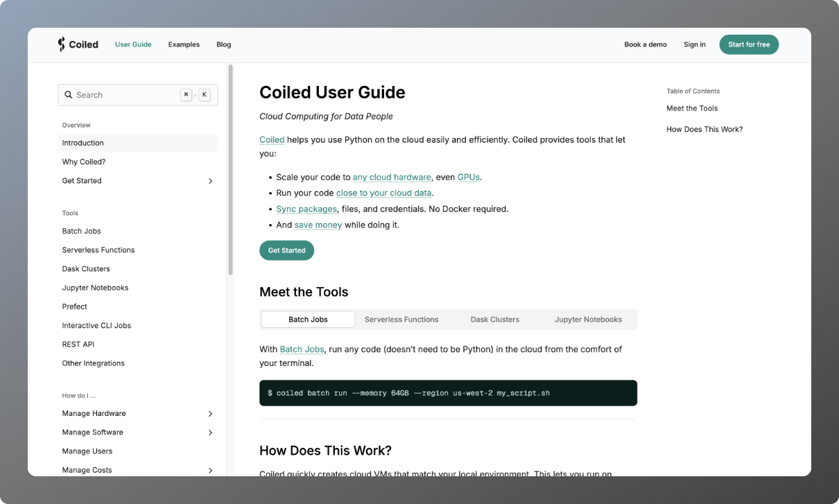Expand the Get Started sidebar section
The width and height of the screenshot is (839, 504).
[x=210, y=180]
